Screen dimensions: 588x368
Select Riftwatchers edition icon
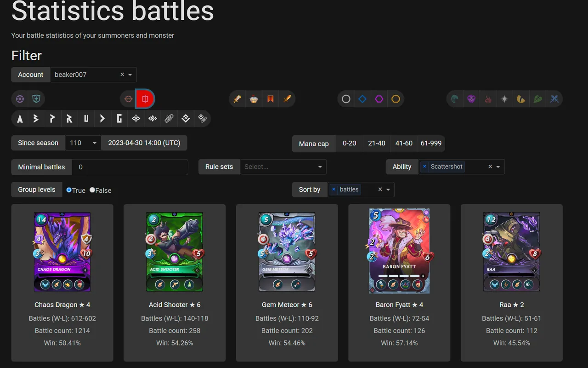[x=153, y=119]
